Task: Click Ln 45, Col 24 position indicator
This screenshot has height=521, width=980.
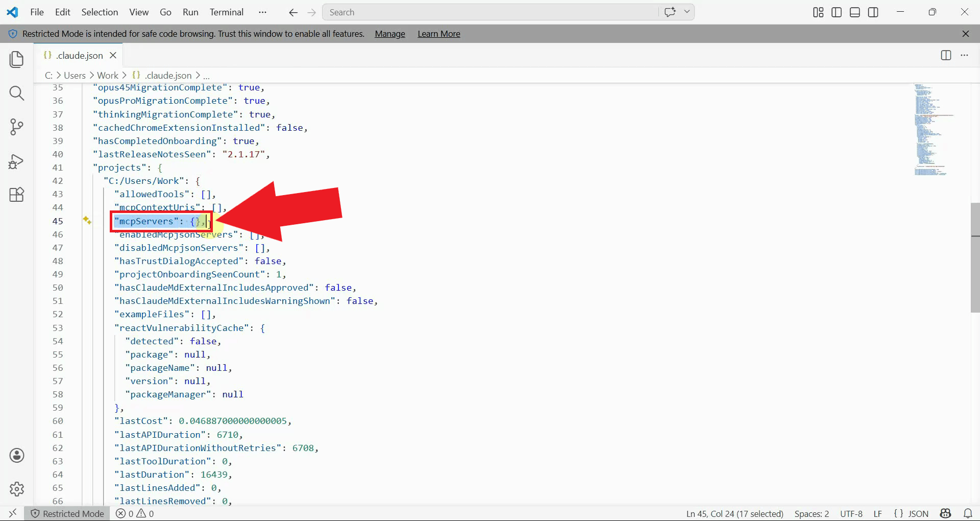Action: (x=734, y=513)
